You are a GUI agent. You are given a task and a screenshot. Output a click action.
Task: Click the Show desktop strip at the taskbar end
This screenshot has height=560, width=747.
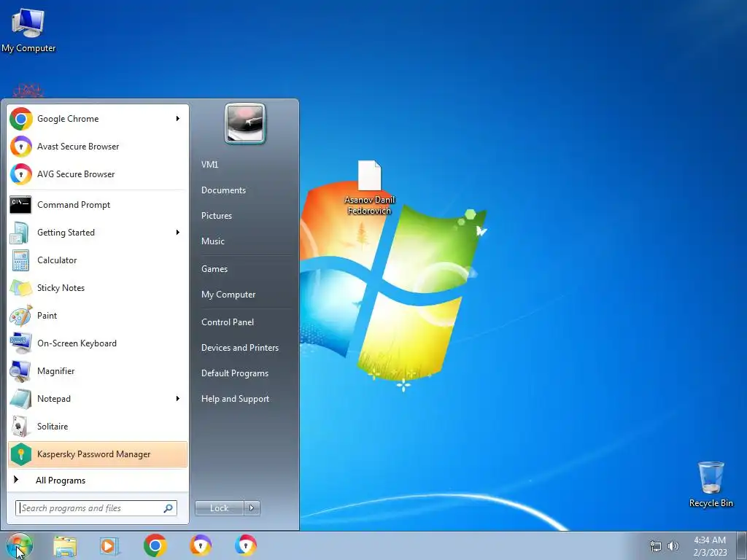click(x=742, y=545)
